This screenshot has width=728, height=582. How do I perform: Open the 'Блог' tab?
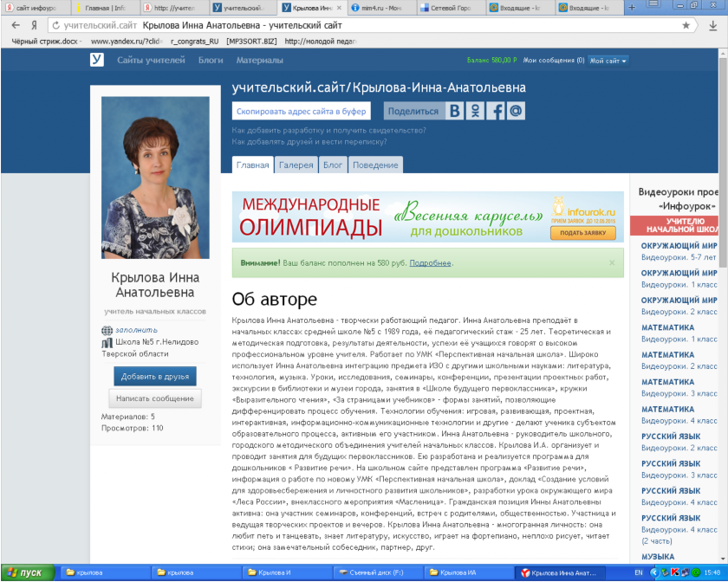(333, 165)
